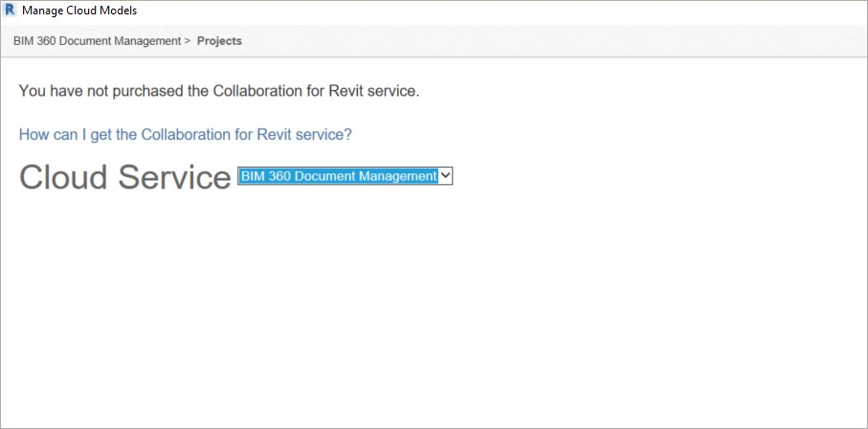Click the blank area below Cloud Service
The image size is (868, 429).
click(431, 306)
